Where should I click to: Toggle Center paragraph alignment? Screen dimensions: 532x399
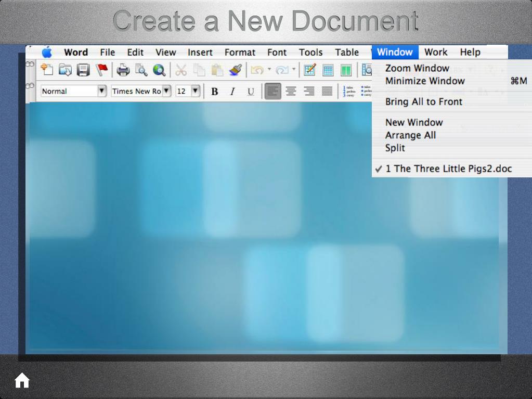291,91
